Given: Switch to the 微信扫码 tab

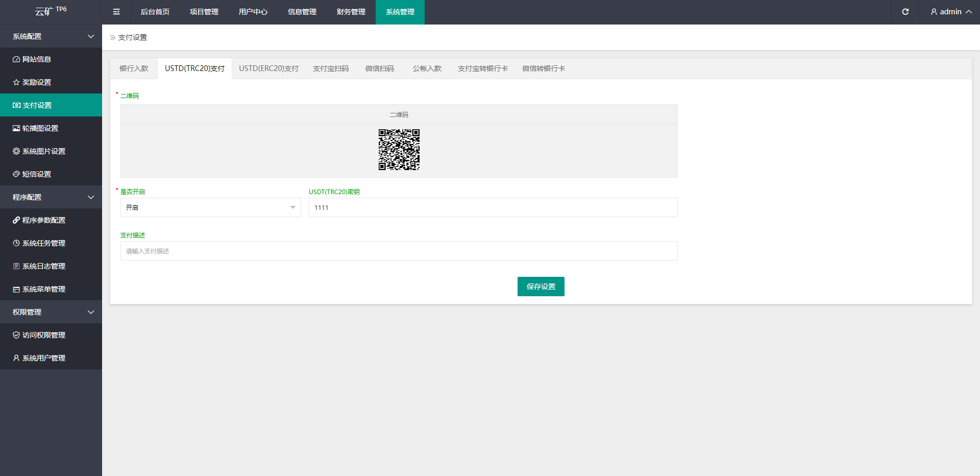Looking at the screenshot, I should (x=380, y=68).
